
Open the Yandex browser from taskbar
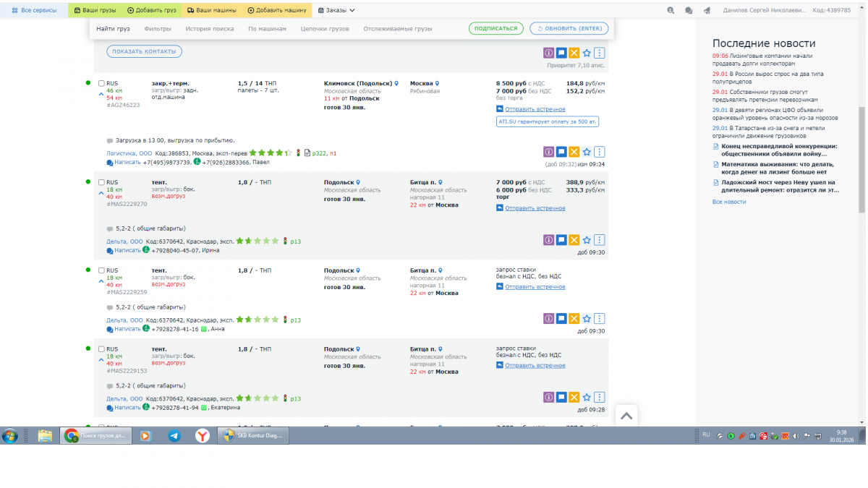(203, 436)
